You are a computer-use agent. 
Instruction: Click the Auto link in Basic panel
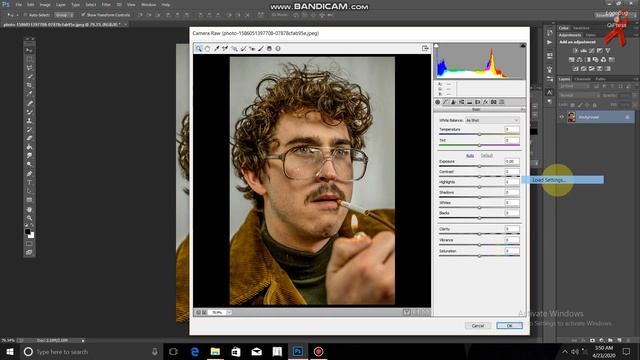tap(470, 156)
